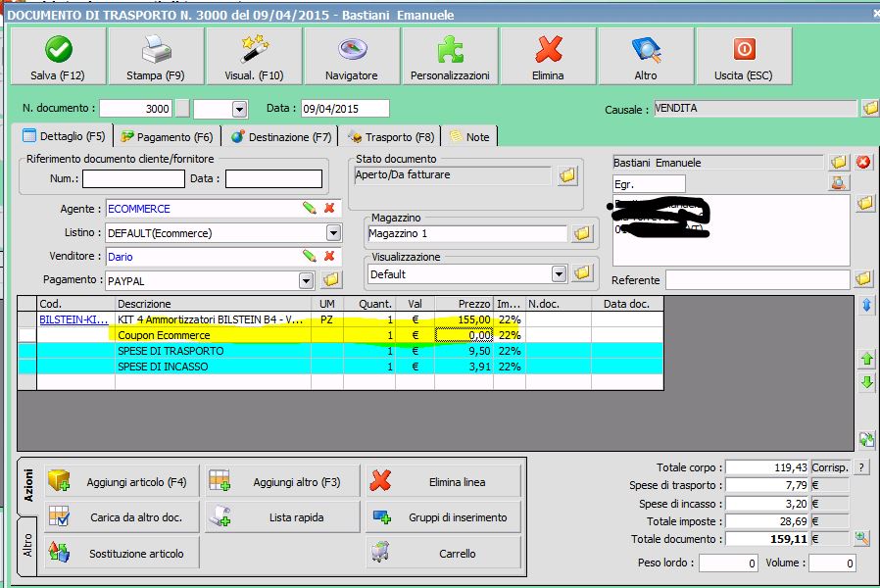Expand the Pagamento PAYPAL dropdown

(306, 280)
